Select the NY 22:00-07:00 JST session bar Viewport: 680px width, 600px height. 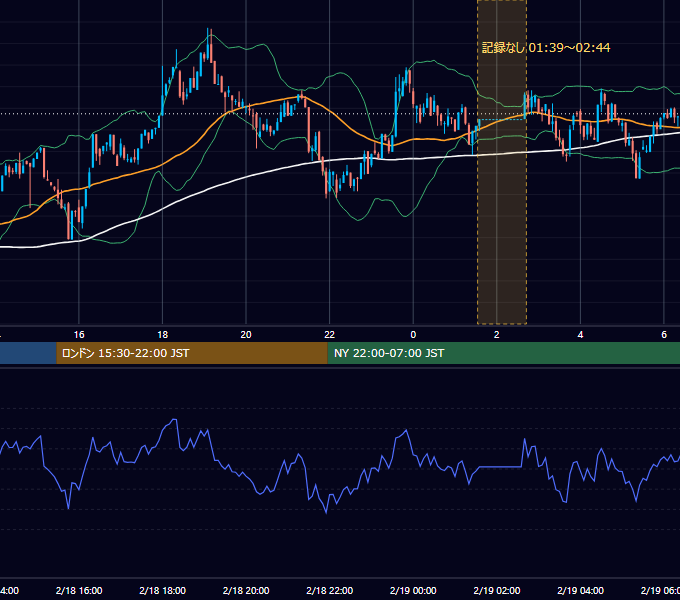tap(503, 353)
